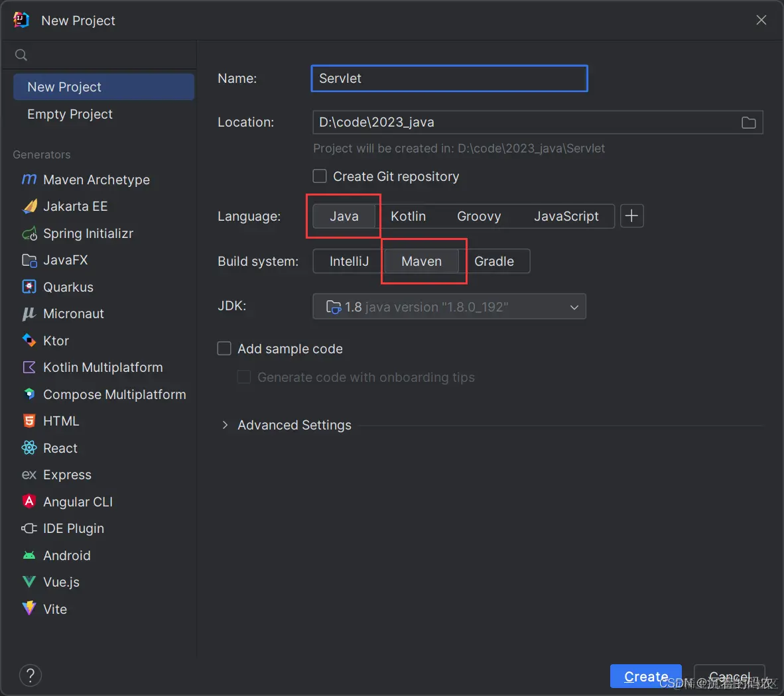Click the IntelliJ IDEA logo icon

[x=21, y=21]
